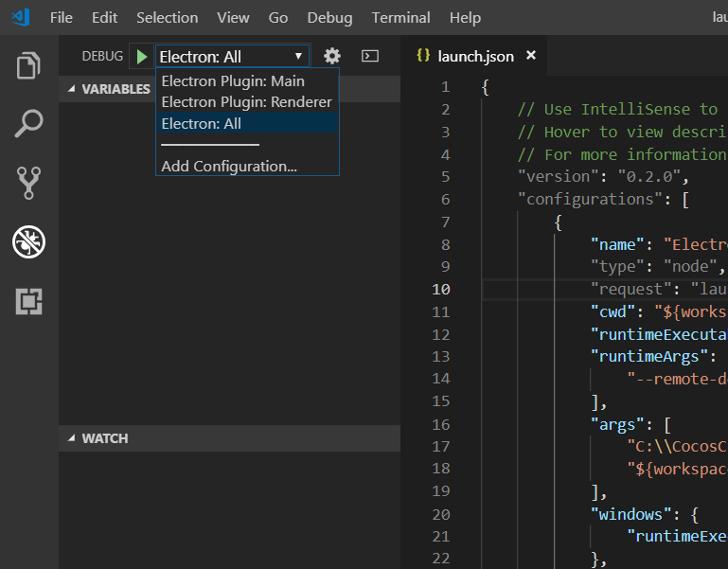Open the Extensions view icon

pyautogui.click(x=29, y=302)
